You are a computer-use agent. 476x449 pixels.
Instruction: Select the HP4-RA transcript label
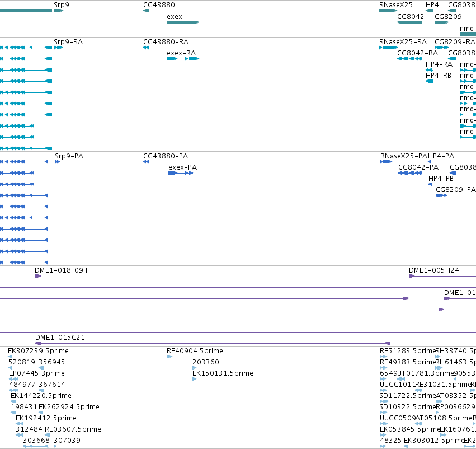pyautogui.click(x=439, y=64)
